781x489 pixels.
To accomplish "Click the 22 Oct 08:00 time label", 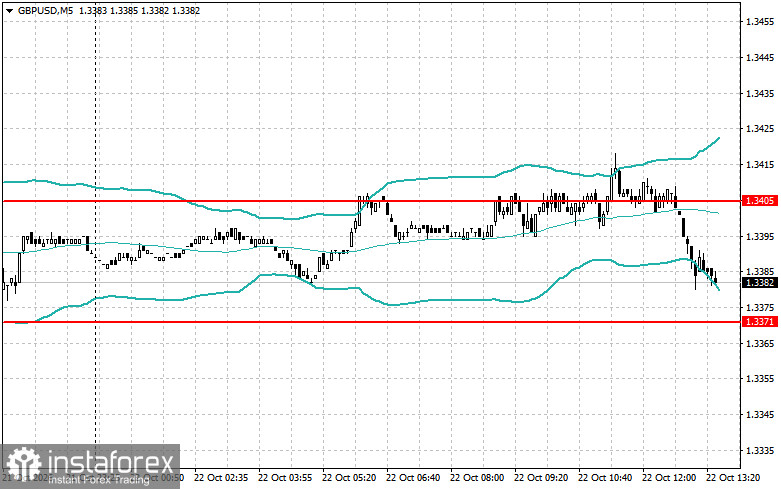I will pos(477,478).
